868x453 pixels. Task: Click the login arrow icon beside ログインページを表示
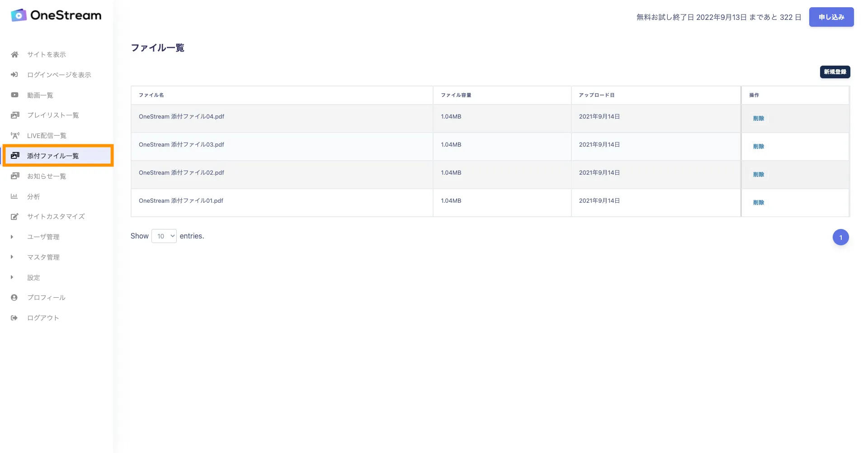point(14,75)
